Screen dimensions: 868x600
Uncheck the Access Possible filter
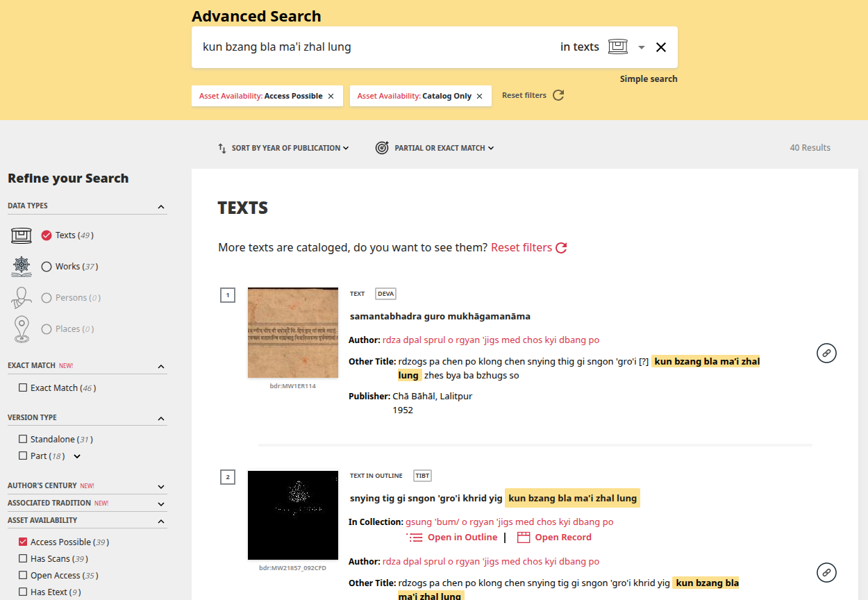click(24, 541)
